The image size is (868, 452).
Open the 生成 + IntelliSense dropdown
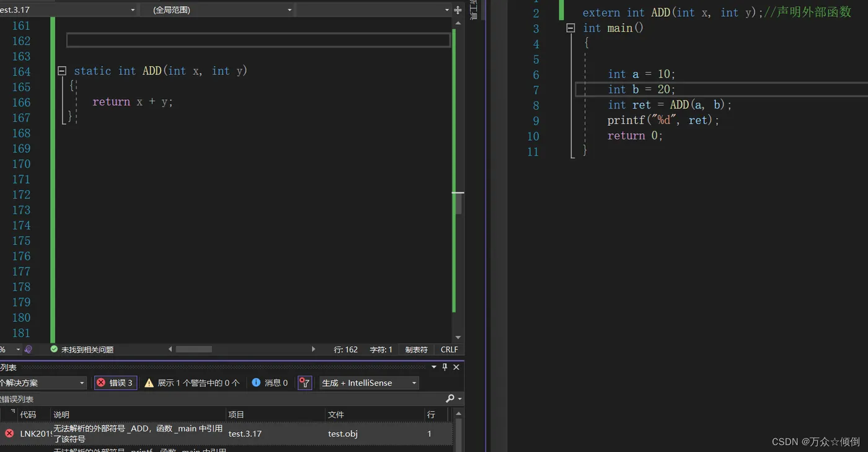[x=369, y=383]
